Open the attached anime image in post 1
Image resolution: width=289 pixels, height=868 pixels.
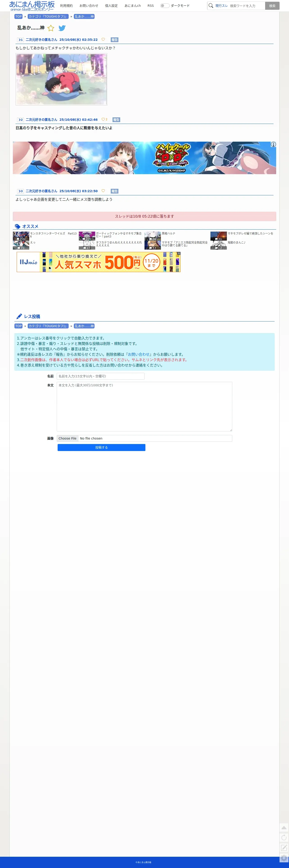[x=61, y=79]
